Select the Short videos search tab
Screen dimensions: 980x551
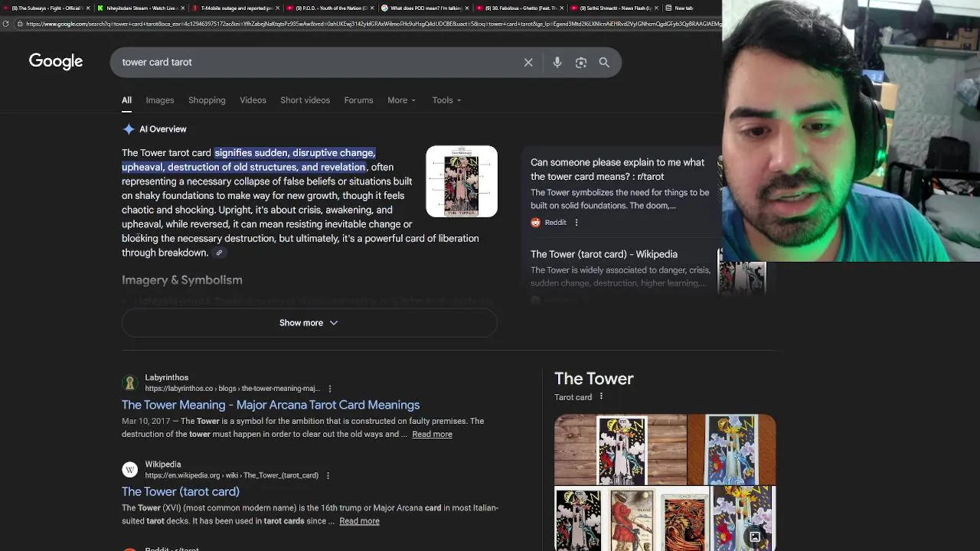click(305, 100)
